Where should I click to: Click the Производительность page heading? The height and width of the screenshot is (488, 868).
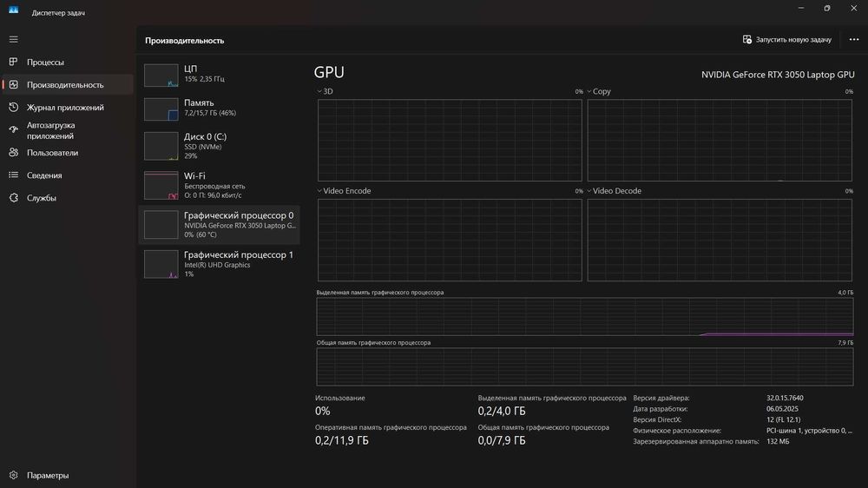tap(184, 41)
